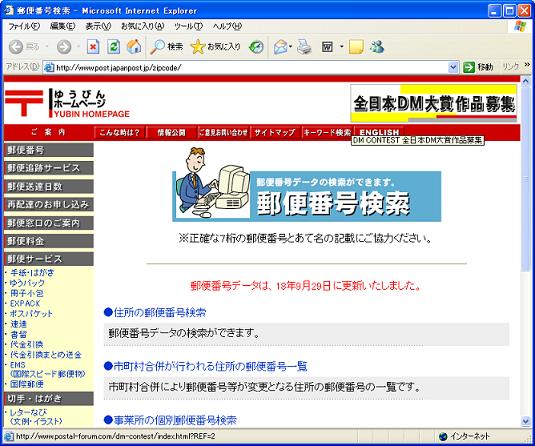Click the History toolbar icon
The height and width of the screenshot is (446, 535).
point(256,47)
